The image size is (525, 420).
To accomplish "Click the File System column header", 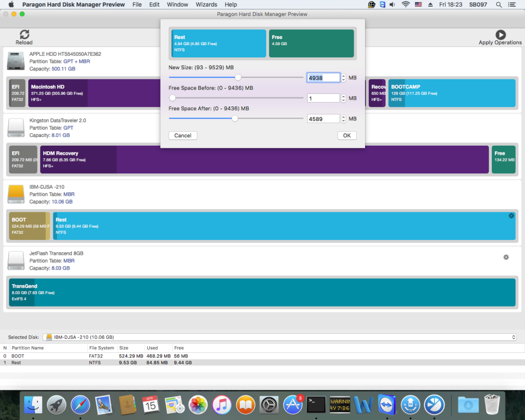I will point(102,348).
